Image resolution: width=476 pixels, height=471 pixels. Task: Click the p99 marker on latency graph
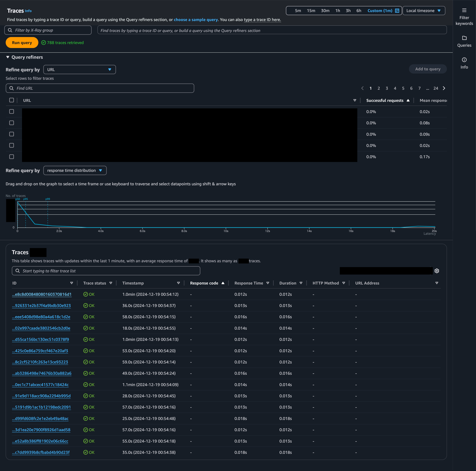(x=48, y=199)
